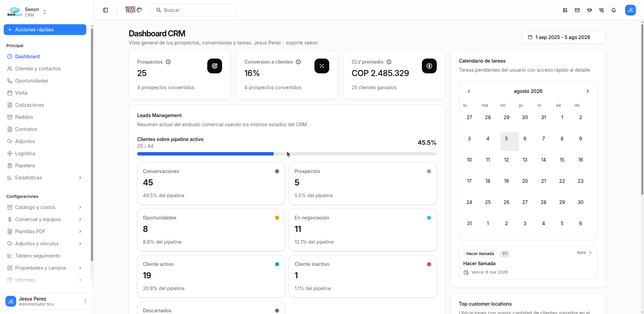Open the Conversaciones stage card

(211, 183)
